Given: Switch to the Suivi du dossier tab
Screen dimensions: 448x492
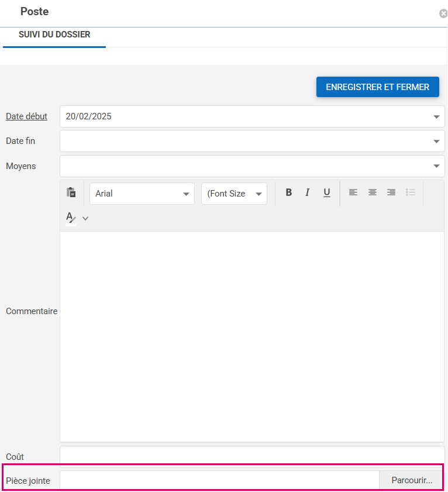Looking at the screenshot, I should pyautogui.click(x=54, y=35).
